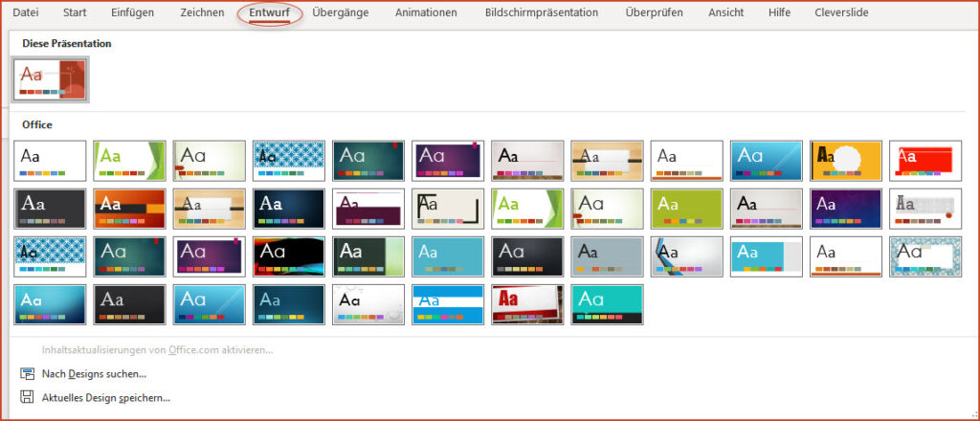Go to the Übergänge tab
This screenshot has width=980, height=421.
(341, 12)
